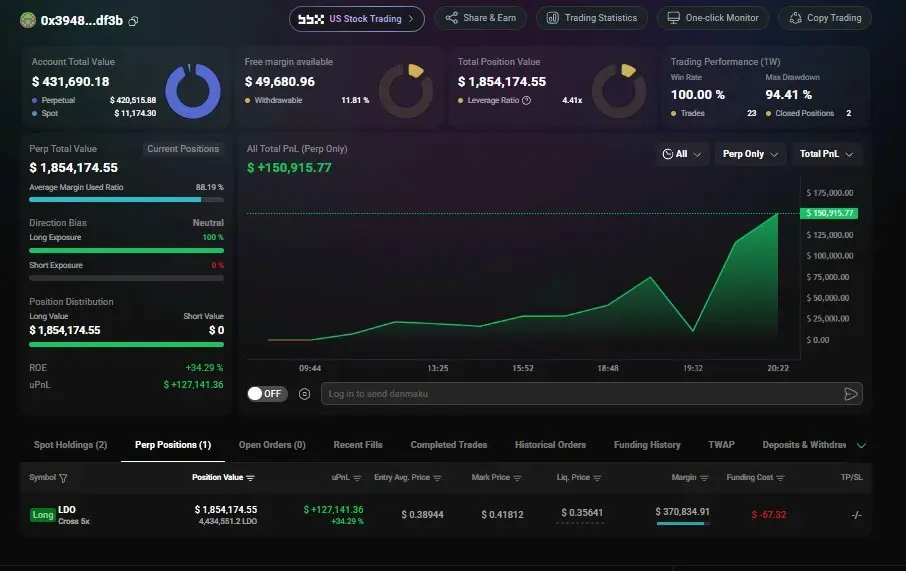The width and height of the screenshot is (906, 571).
Task: Click the Long badge on LDO row
Action: tap(43, 514)
